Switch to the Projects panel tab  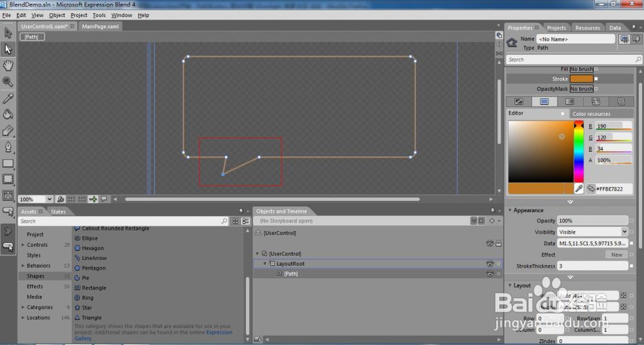point(556,28)
